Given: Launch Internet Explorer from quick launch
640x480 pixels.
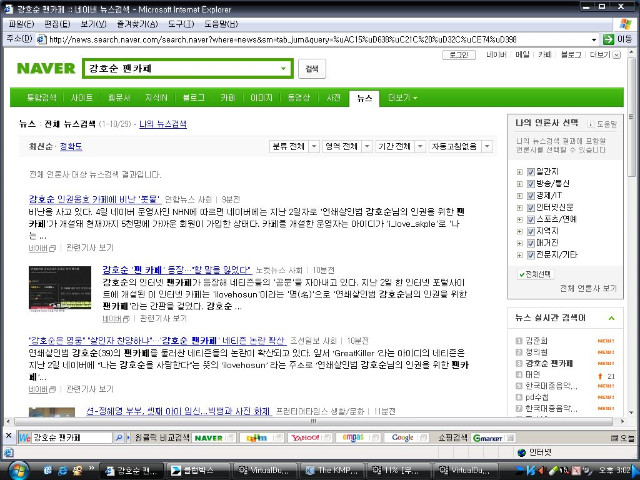Looking at the screenshot, I should point(62,471).
